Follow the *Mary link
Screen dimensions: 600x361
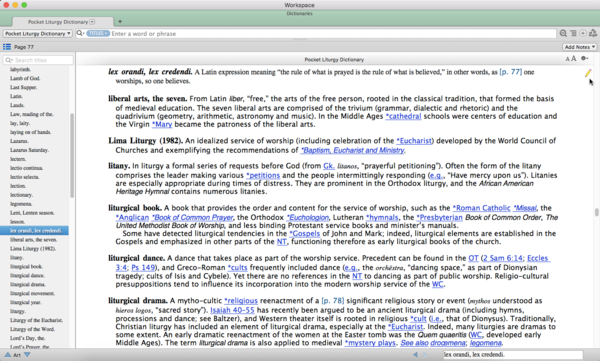point(162,124)
